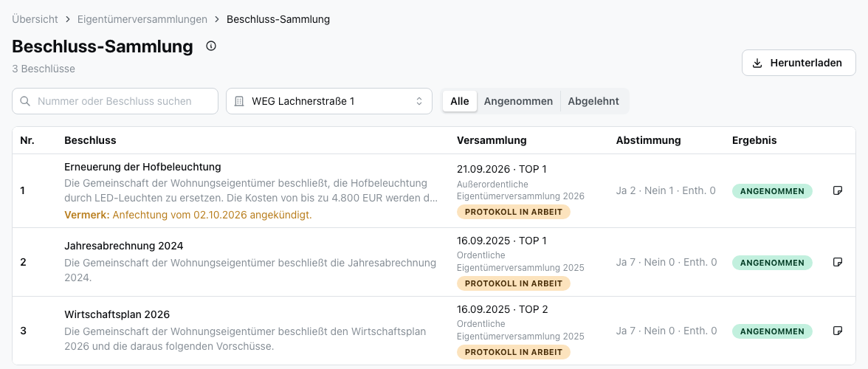Click the Herunterladen button

click(x=799, y=63)
